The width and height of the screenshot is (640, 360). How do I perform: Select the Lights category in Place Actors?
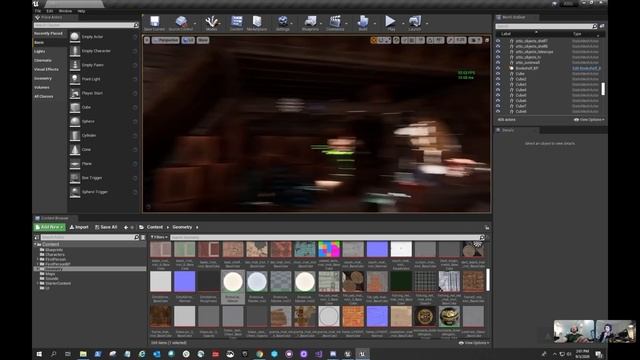[49, 51]
